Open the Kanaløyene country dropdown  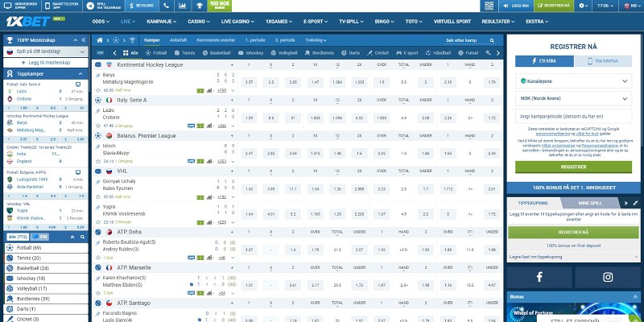pyautogui.click(x=573, y=81)
